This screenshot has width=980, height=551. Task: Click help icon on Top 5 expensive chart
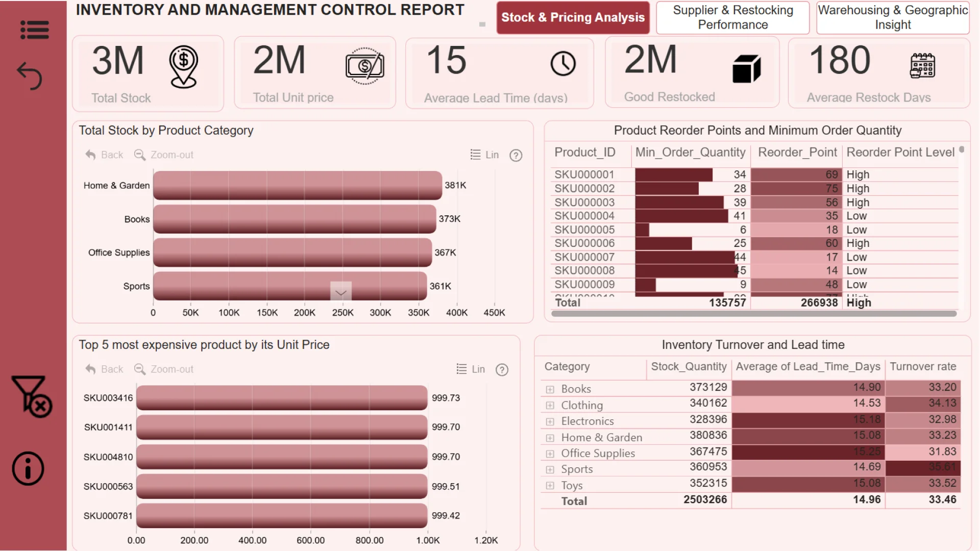[x=502, y=369]
